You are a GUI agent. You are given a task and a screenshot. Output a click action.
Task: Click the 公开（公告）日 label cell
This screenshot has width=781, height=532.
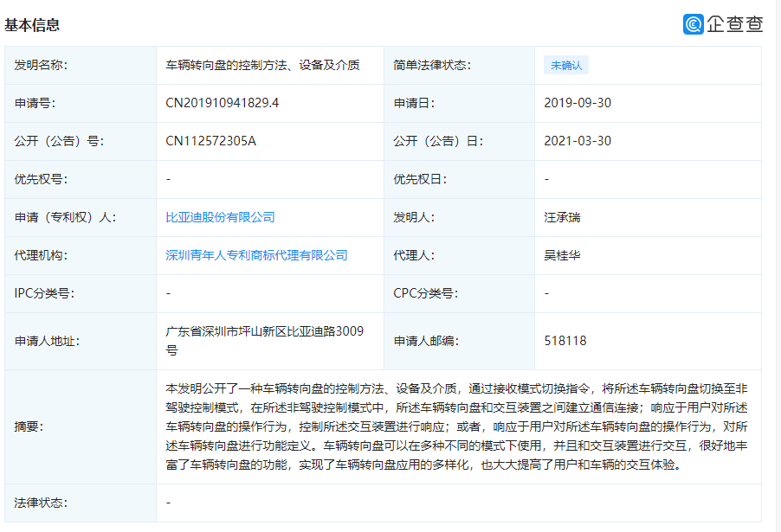coord(459,141)
